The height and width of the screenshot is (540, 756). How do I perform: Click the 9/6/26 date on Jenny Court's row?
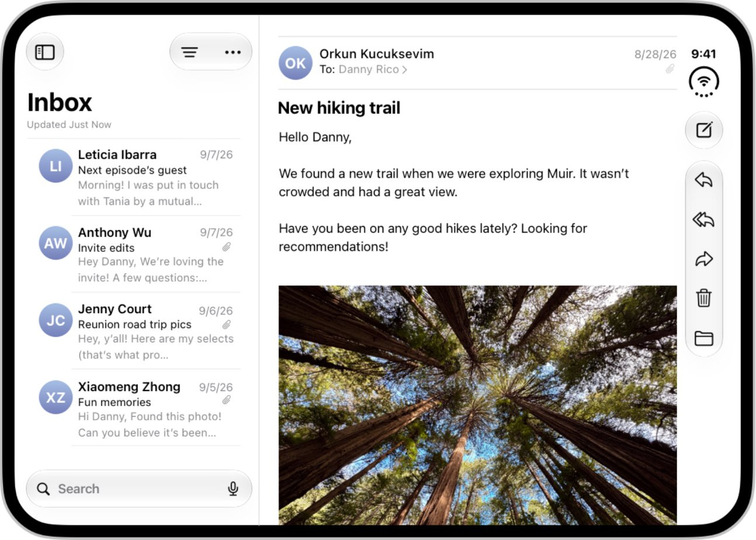pyautogui.click(x=216, y=311)
